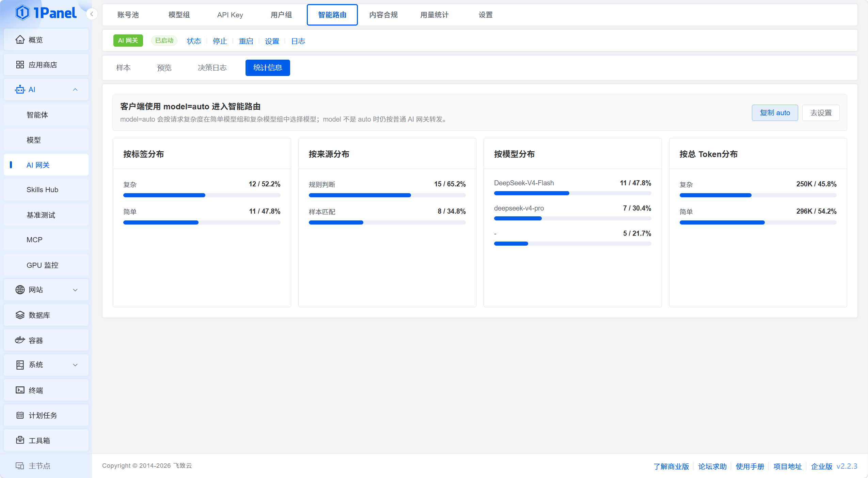Open gateway 日志 link

[298, 41]
